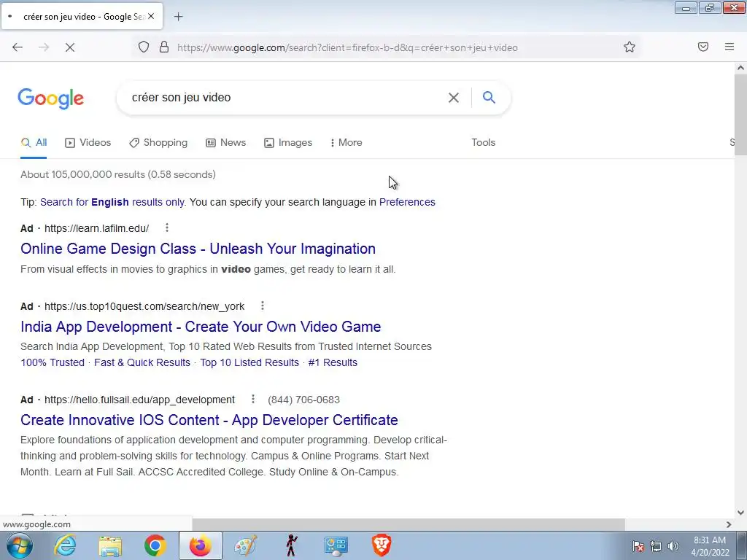Close the 'créer son jeu video' tab
The image size is (747, 560).
(151, 16)
